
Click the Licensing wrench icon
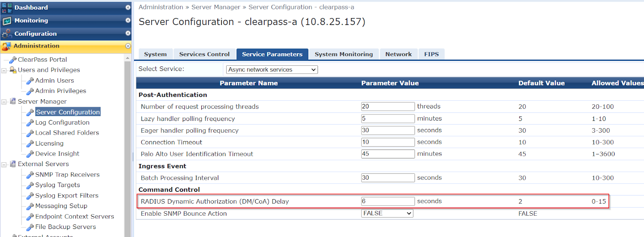pos(30,143)
